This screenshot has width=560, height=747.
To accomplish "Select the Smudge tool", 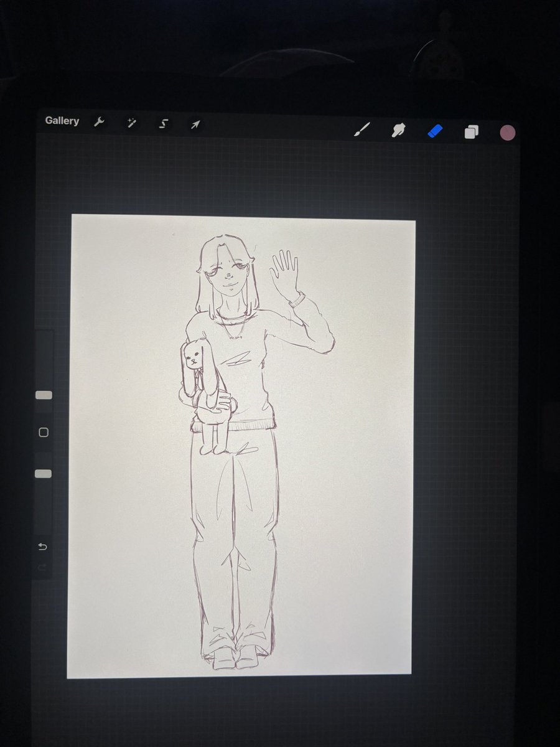I will click(x=398, y=130).
